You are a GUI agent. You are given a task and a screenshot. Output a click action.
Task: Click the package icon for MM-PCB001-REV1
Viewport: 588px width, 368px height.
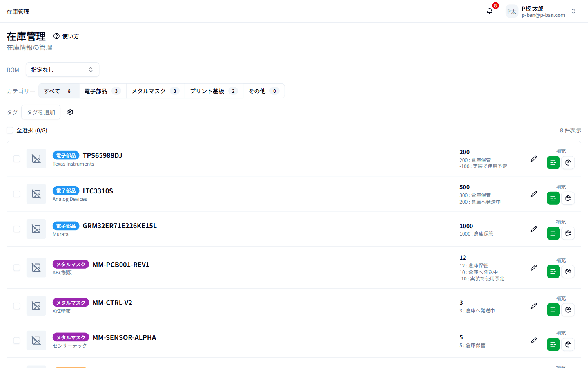(568, 272)
